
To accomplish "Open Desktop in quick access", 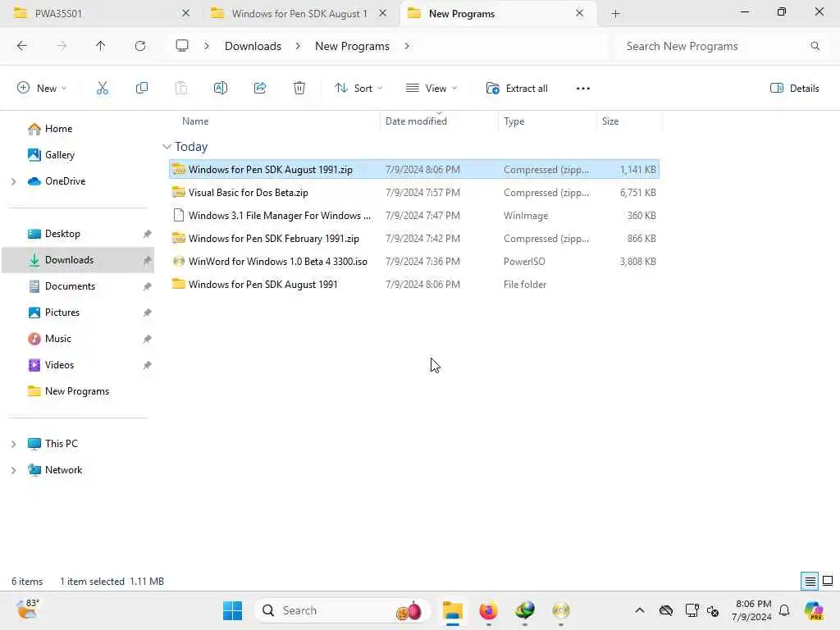I will coord(62,234).
